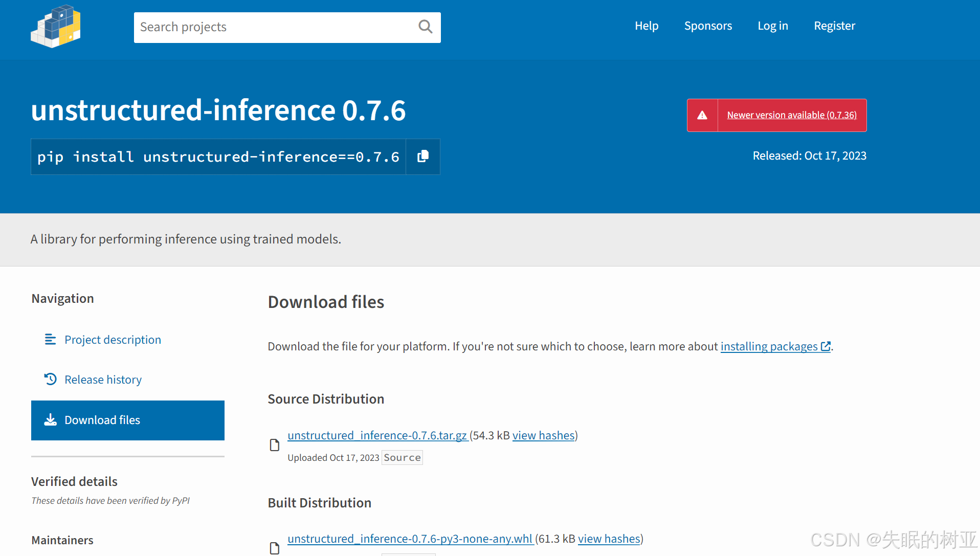
Task: Click the Source Distribution heading
Action: 326,399
